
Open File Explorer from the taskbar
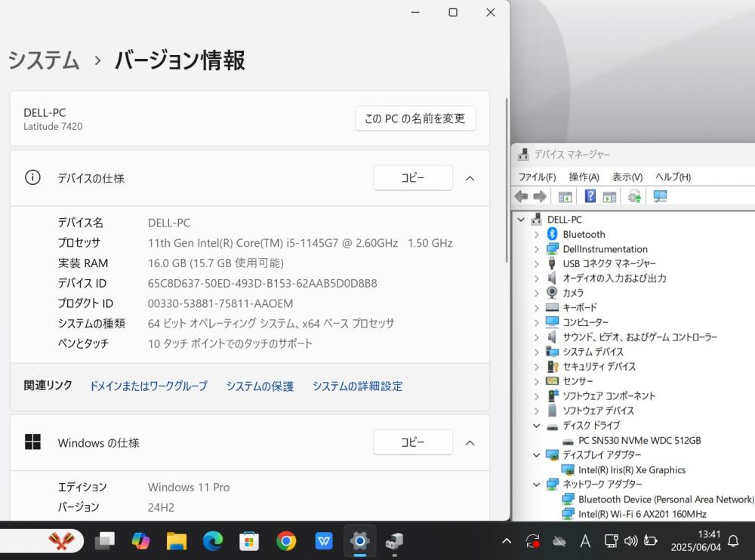tap(177, 540)
